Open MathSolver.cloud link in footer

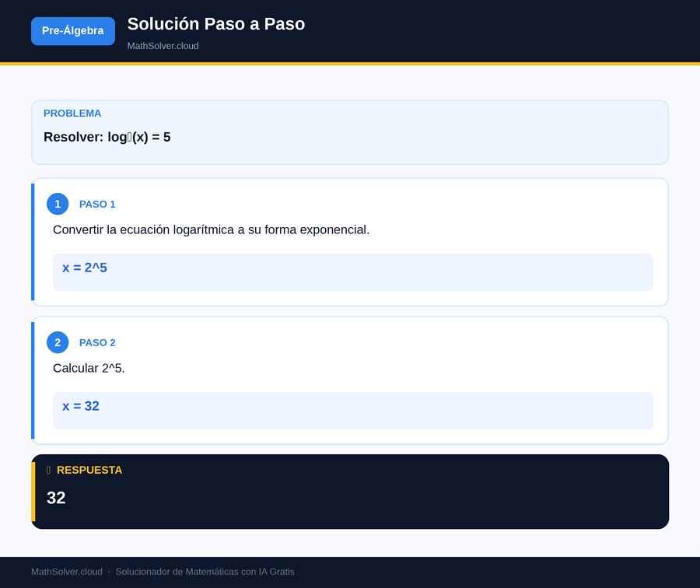(x=67, y=572)
